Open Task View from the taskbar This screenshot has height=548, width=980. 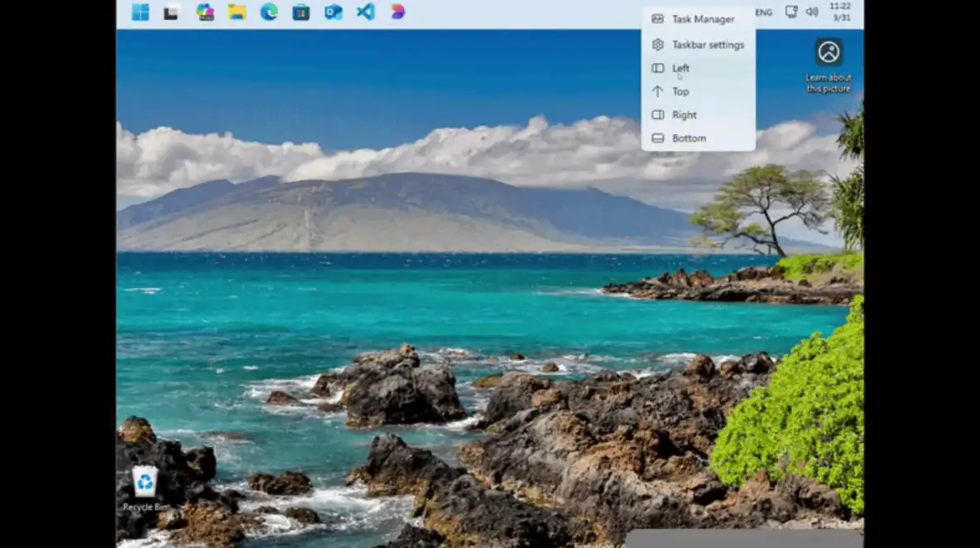(x=171, y=12)
